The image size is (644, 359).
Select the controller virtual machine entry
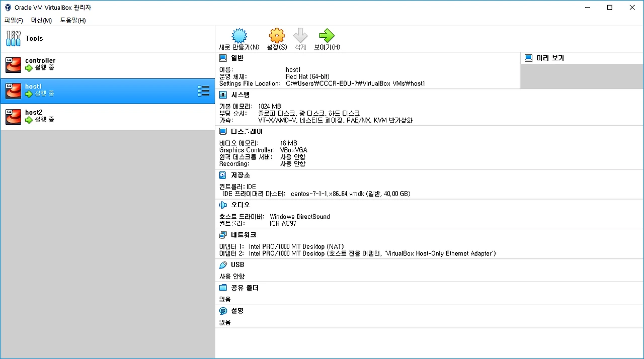pos(108,65)
